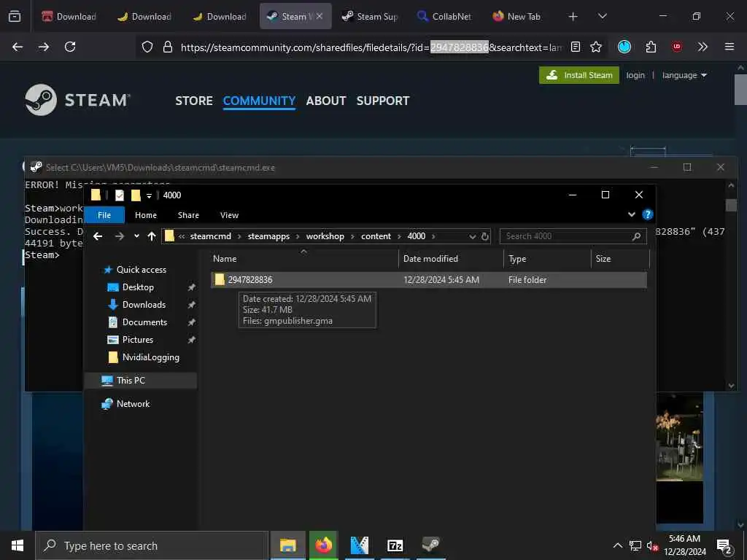Open a new Firefox tab

(x=573, y=17)
